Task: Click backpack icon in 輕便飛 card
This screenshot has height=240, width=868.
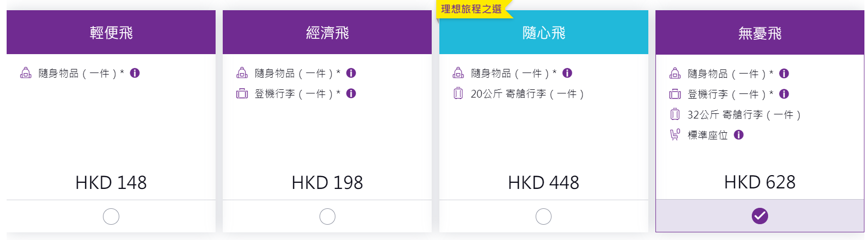Action: [25, 73]
